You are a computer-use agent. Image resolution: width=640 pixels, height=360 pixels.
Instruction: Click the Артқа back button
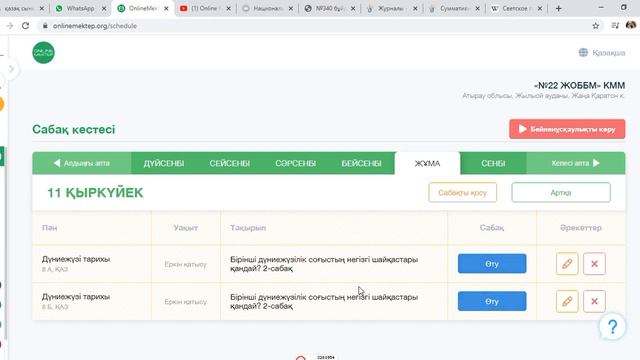(x=561, y=192)
